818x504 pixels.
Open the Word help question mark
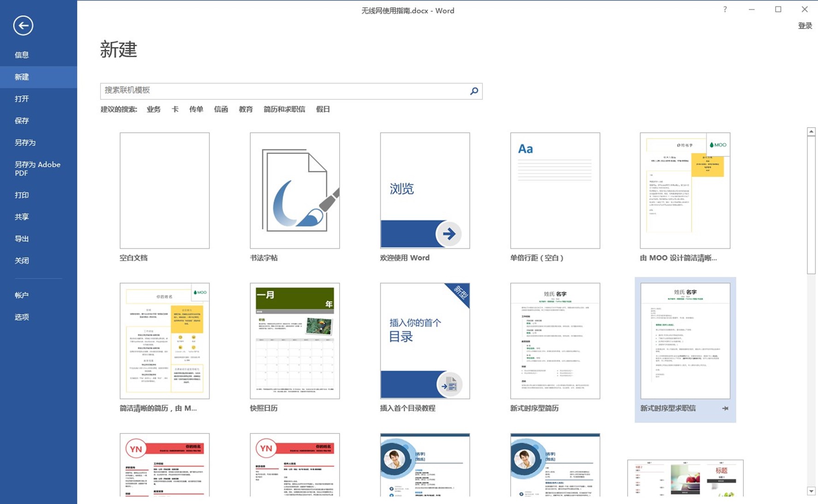coord(725,9)
